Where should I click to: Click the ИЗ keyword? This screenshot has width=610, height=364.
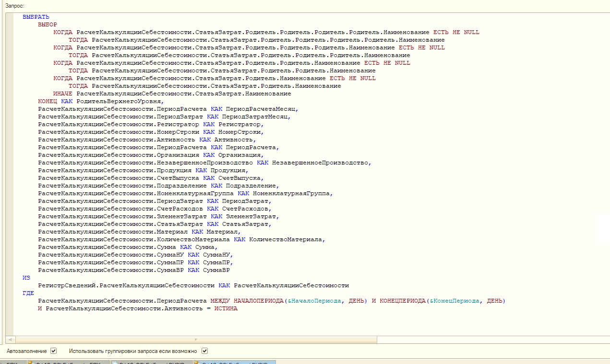click(x=26, y=278)
